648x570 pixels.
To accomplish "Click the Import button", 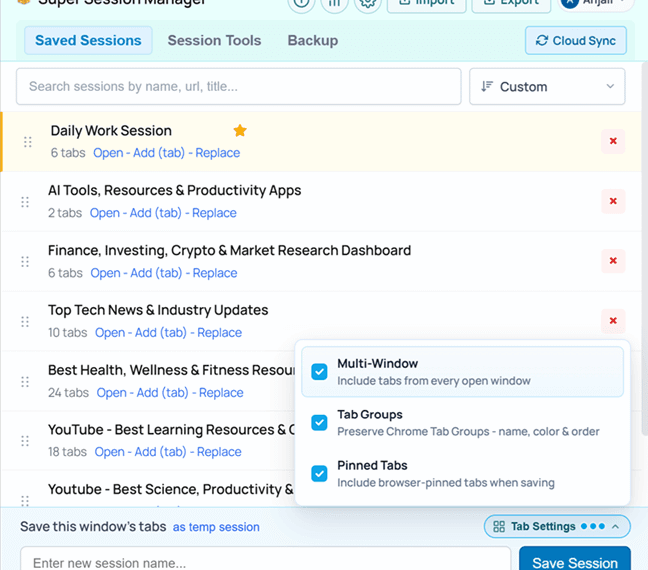I will (x=426, y=4).
